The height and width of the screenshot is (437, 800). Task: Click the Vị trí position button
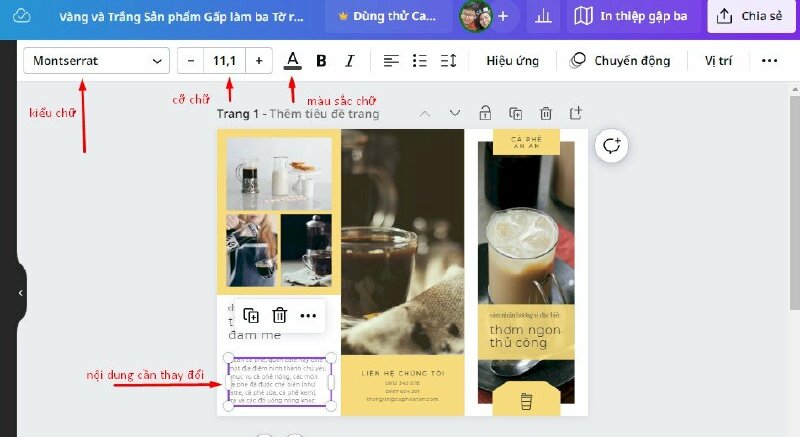718,61
